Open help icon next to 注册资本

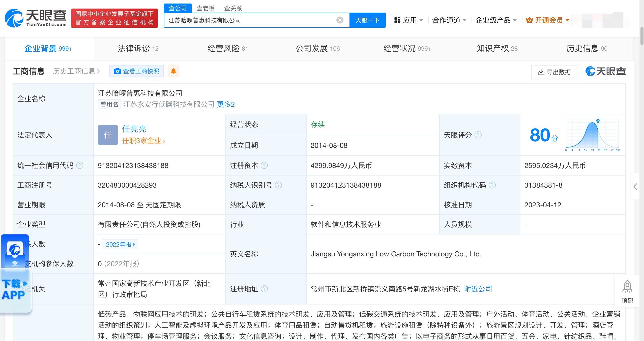click(x=264, y=165)
